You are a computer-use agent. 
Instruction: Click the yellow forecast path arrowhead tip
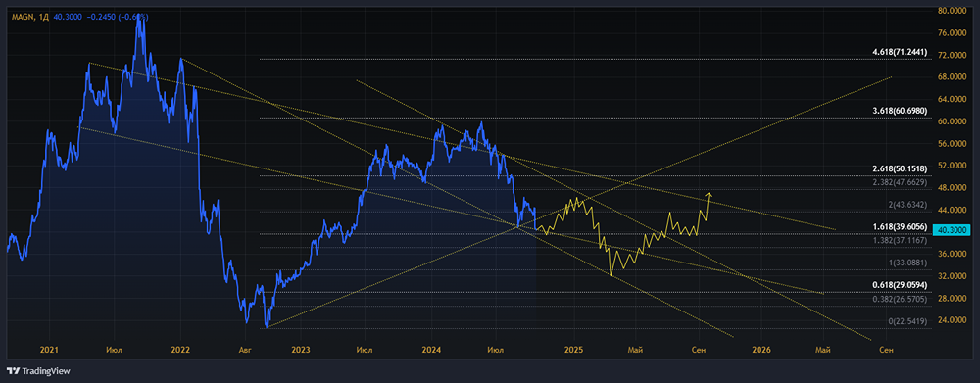[x=709, y=194]
